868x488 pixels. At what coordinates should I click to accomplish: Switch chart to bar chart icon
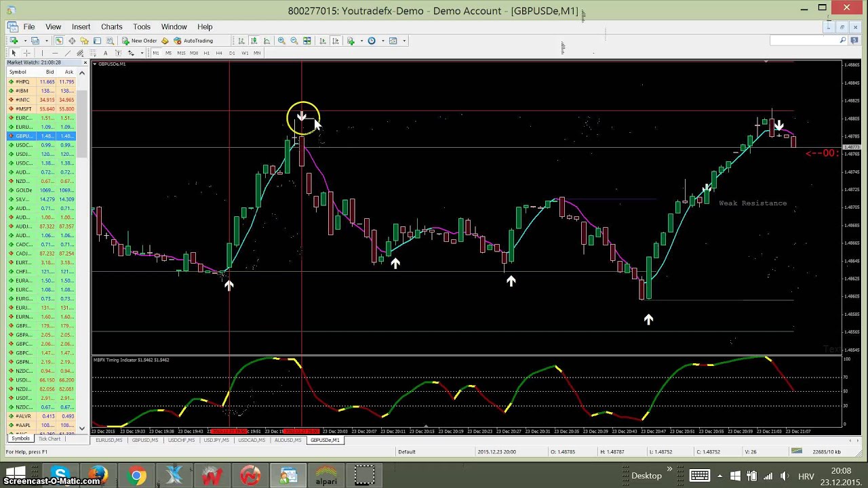click(241, 41)
